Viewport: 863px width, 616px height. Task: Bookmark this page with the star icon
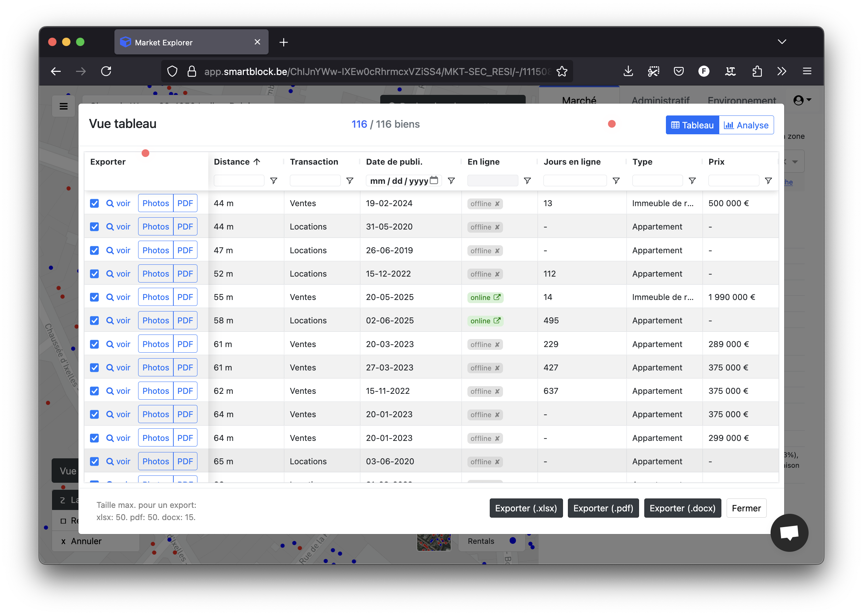coord(562,71)
